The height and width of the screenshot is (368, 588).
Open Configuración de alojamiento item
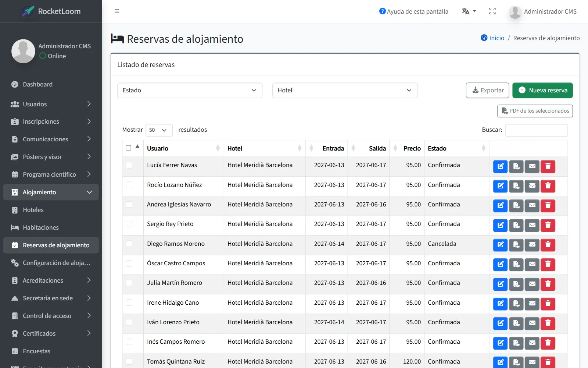click(51, 263)
